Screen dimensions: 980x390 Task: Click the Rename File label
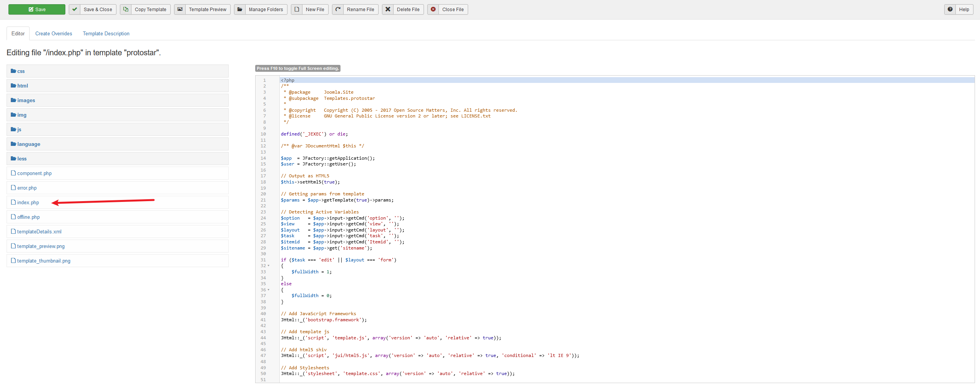point(360,10)
